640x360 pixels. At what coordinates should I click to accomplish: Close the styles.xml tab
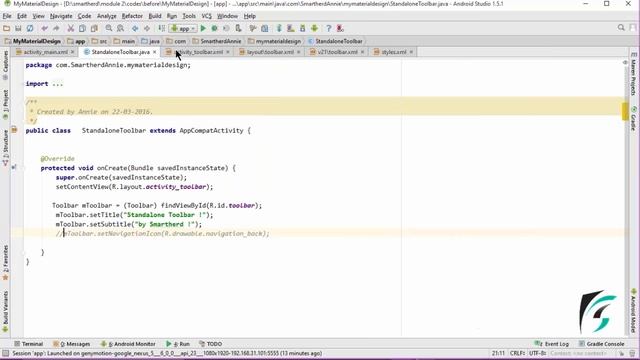pos(411,52)
